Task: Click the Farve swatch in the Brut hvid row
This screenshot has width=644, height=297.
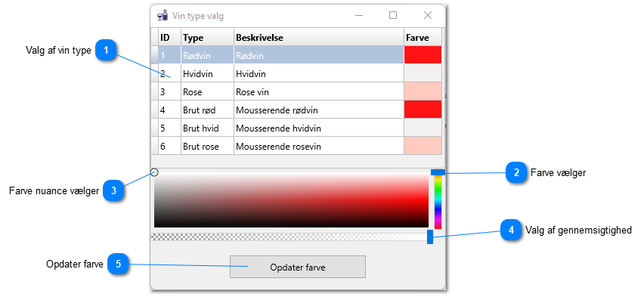Action: pos(423,128)
